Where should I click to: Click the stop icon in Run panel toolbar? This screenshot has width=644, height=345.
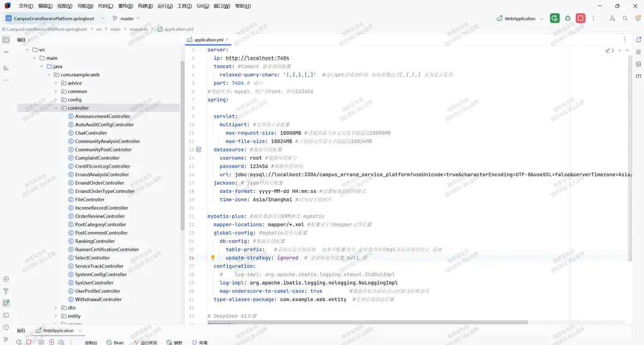click(28, 342)
